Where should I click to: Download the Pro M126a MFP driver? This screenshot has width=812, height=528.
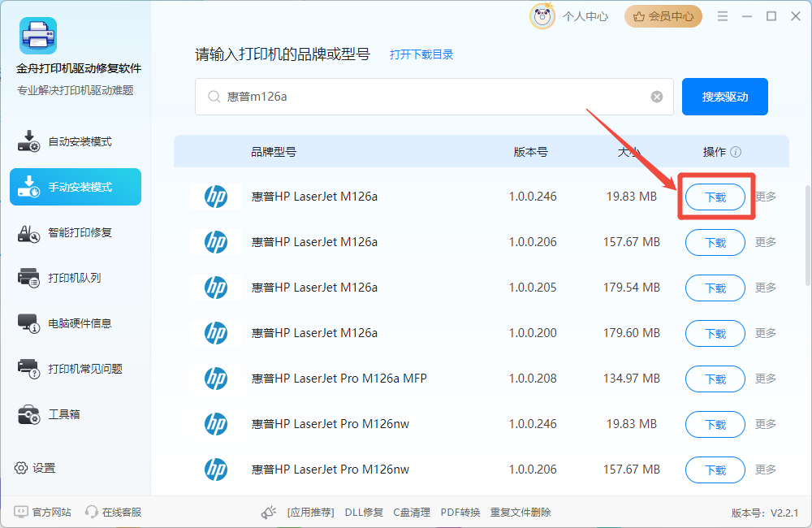pyautogui.click(x=715, y=379)
